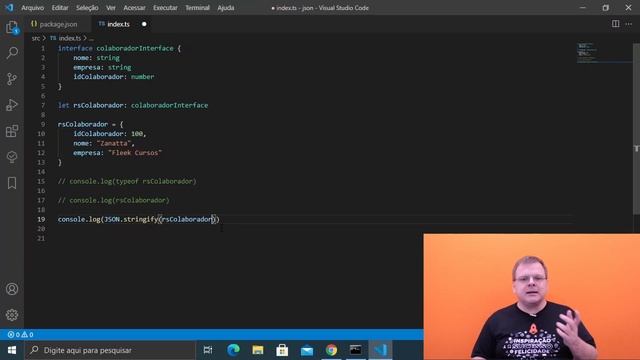
Task: Click 'empresa: string' on line 3
Action: [102, 67]
